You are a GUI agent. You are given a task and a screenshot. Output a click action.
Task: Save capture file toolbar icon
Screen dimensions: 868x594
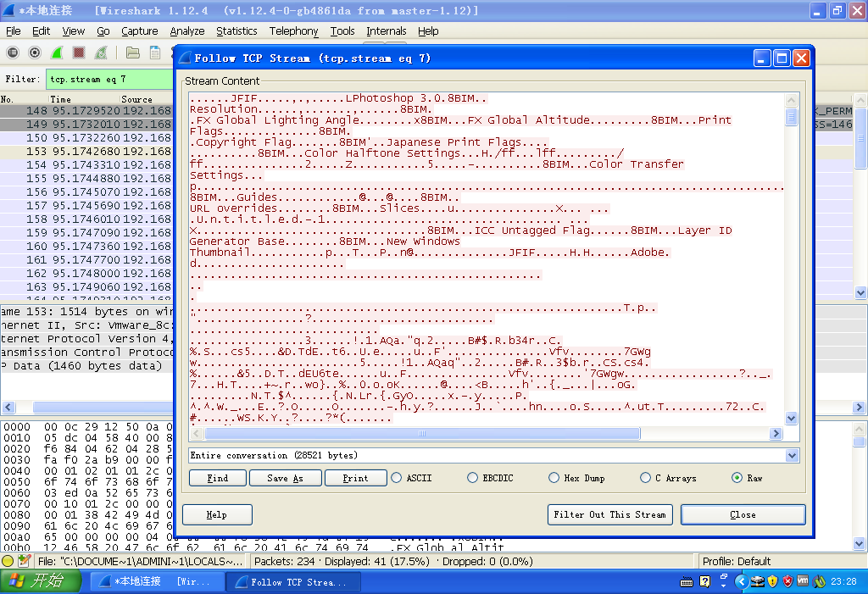tap(155, 53)
